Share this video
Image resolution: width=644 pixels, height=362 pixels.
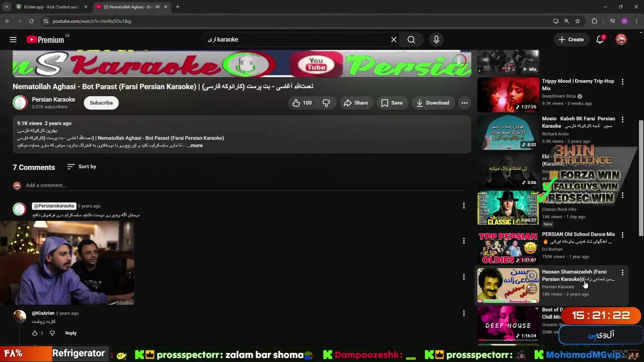356,103
